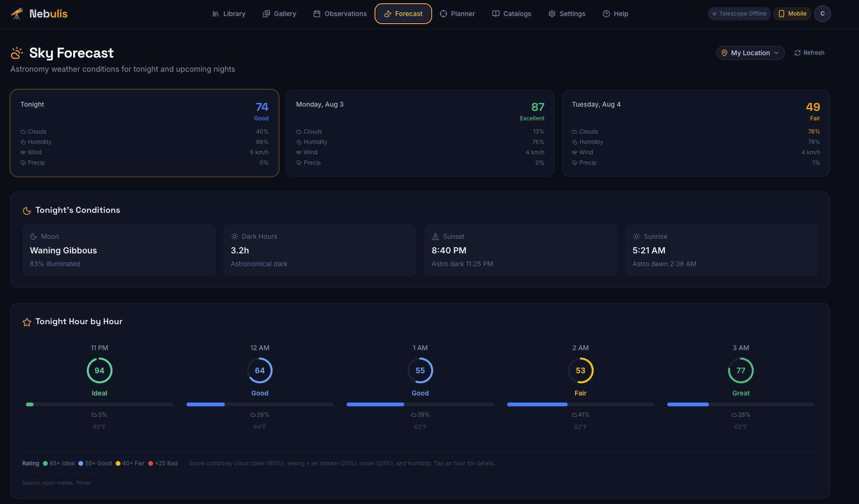The width and height of the screenshot is (859, 504).
Task: Click the Refresh icon button
Action: (809, 53)
